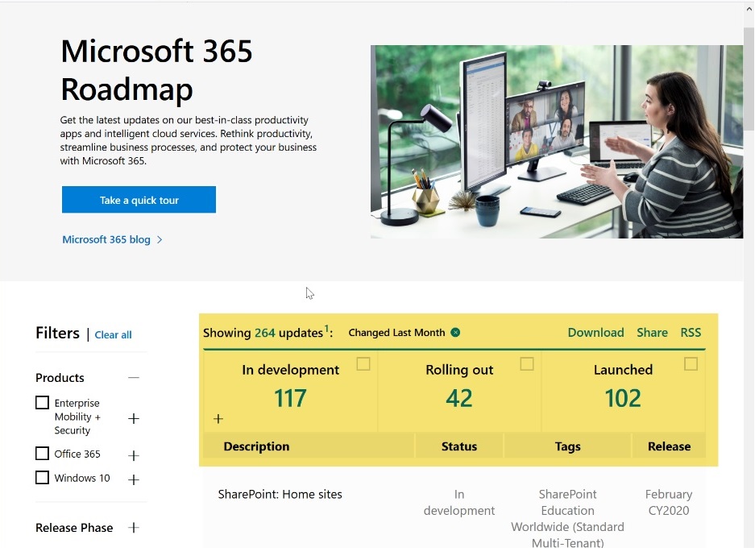Expand Enterprise Mobility + Security sub-filters
This screenshot has height=560, width=755.
point(134,418)
